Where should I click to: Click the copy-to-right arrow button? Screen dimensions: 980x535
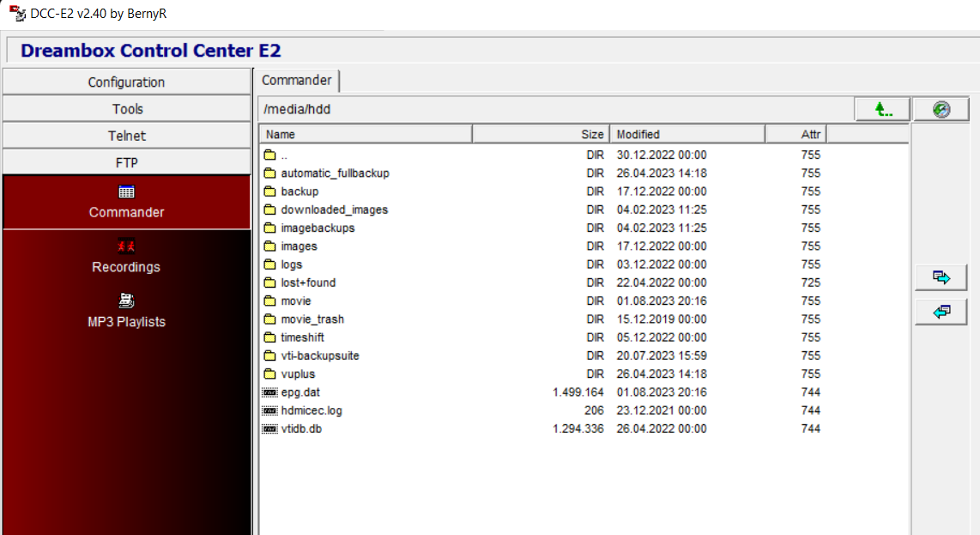[x=941, y=277]
